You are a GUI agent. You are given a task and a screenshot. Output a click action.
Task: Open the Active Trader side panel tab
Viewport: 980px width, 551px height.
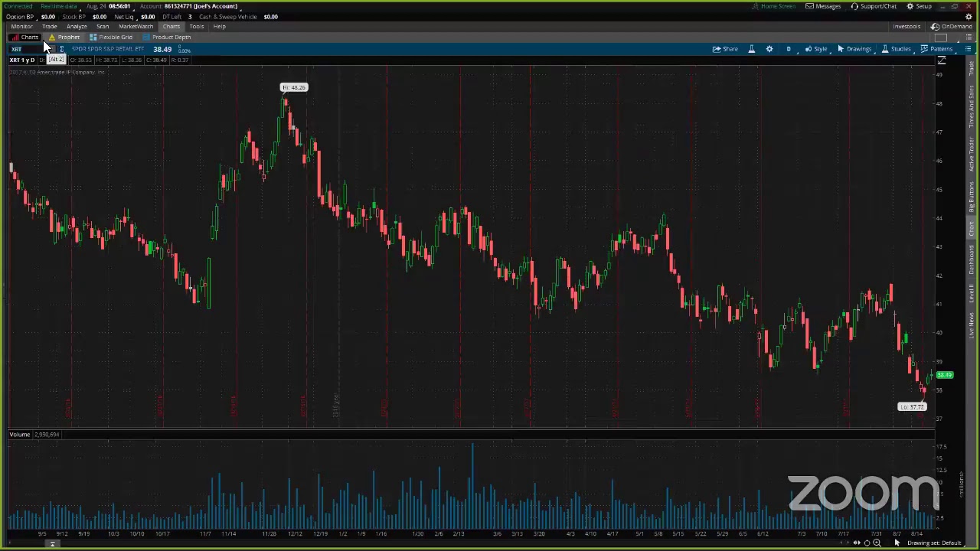(972, 155)
